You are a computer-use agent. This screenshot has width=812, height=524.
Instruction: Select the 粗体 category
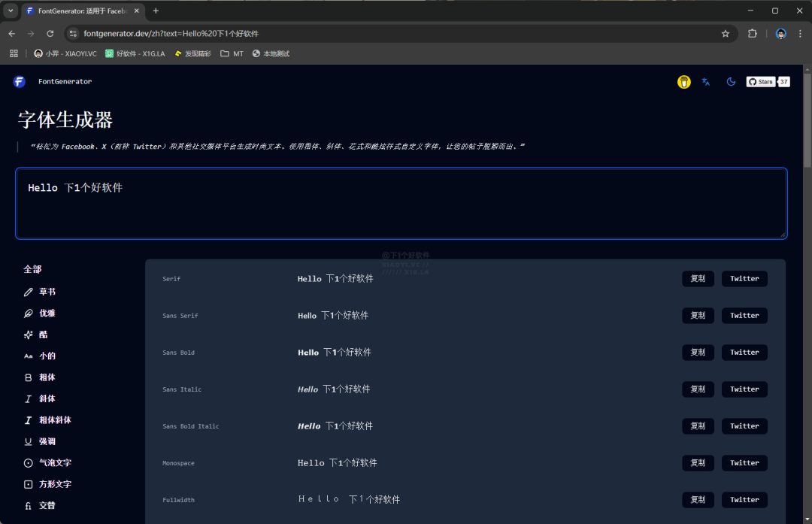pos(40,377)
